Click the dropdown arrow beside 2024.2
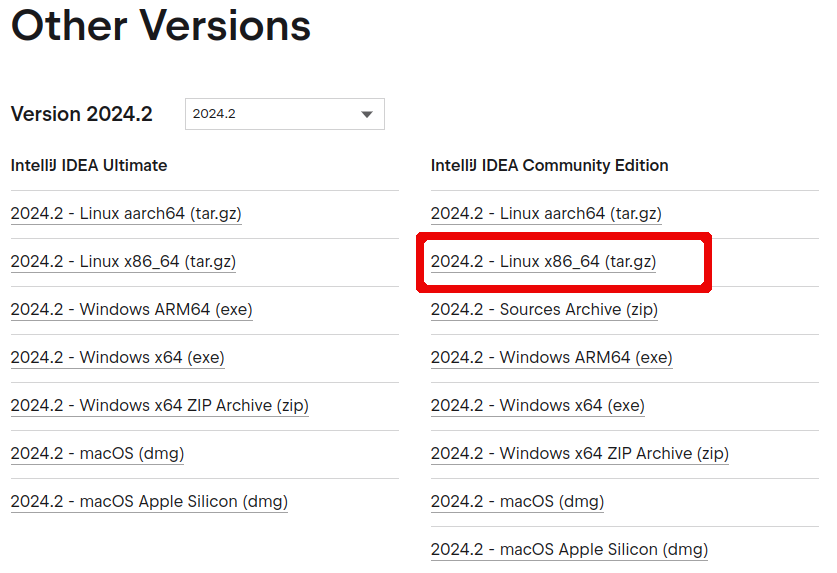The height and width of the screenshot is (573, 837). (367, 114)
